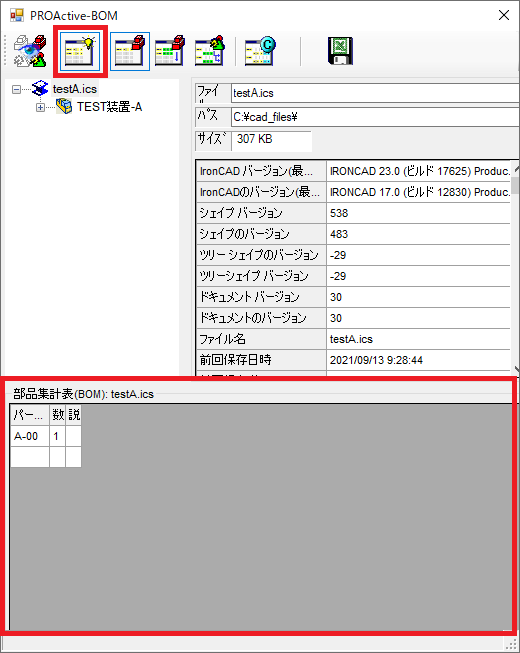
Task: Click the print and settings toolbar icon
Action: (29, 51)
